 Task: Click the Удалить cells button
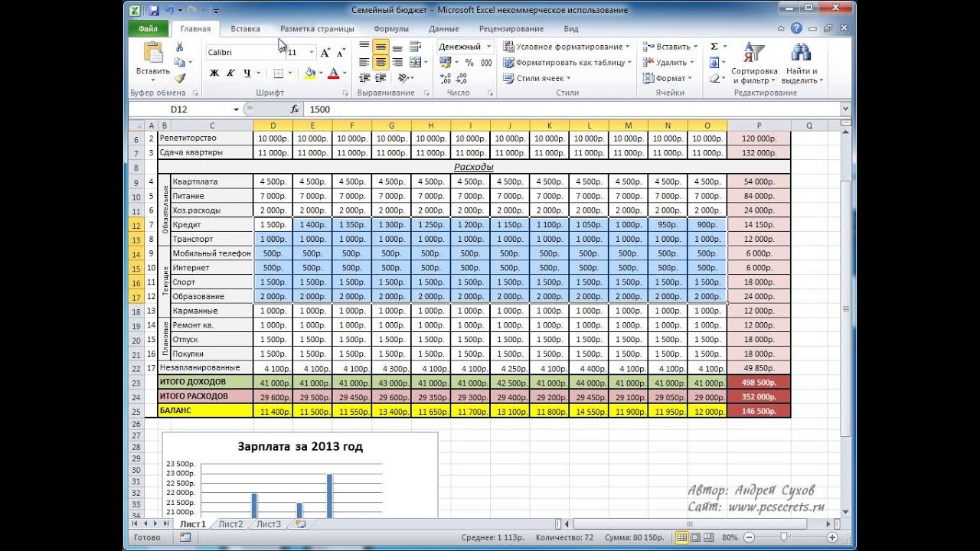(669, 63)
